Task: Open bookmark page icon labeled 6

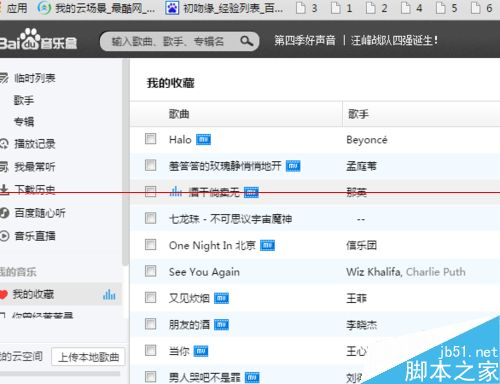Action: [x=475, y=8]
